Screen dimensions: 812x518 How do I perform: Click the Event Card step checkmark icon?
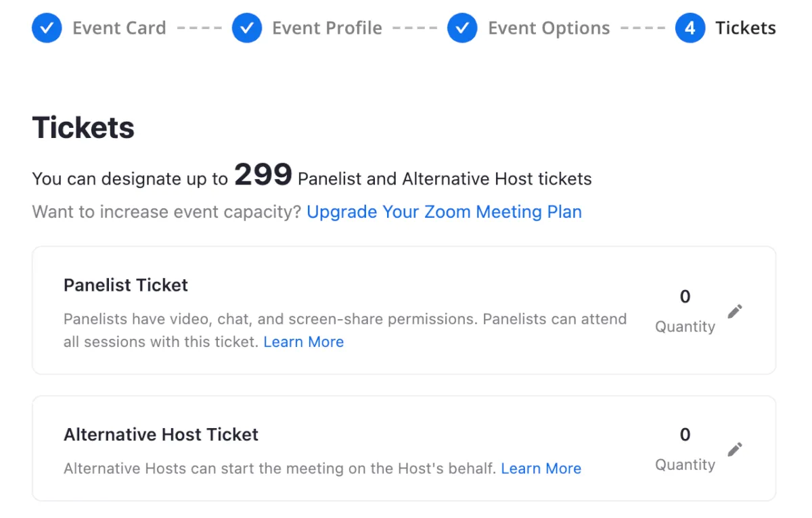[47, 28]
